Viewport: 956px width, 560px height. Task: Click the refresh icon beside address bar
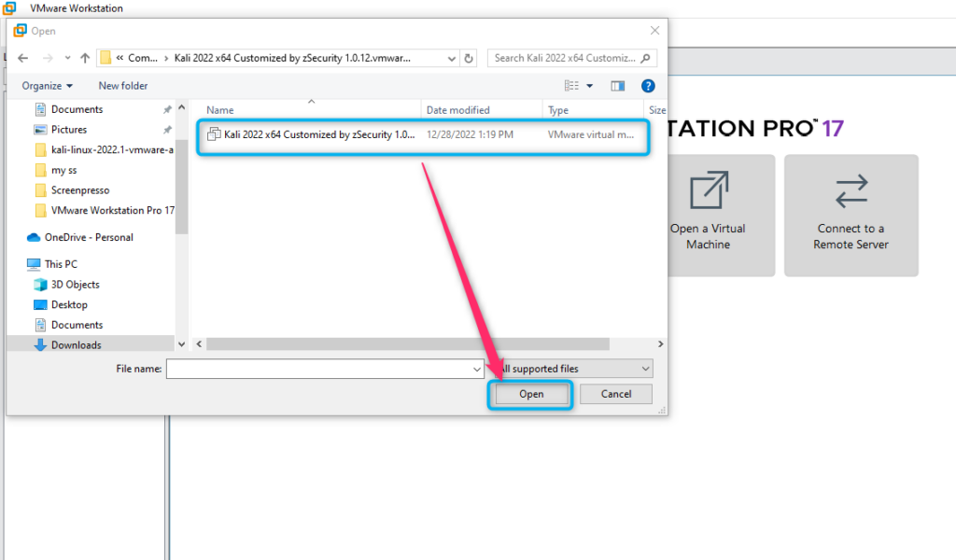(x=469, y=58)
